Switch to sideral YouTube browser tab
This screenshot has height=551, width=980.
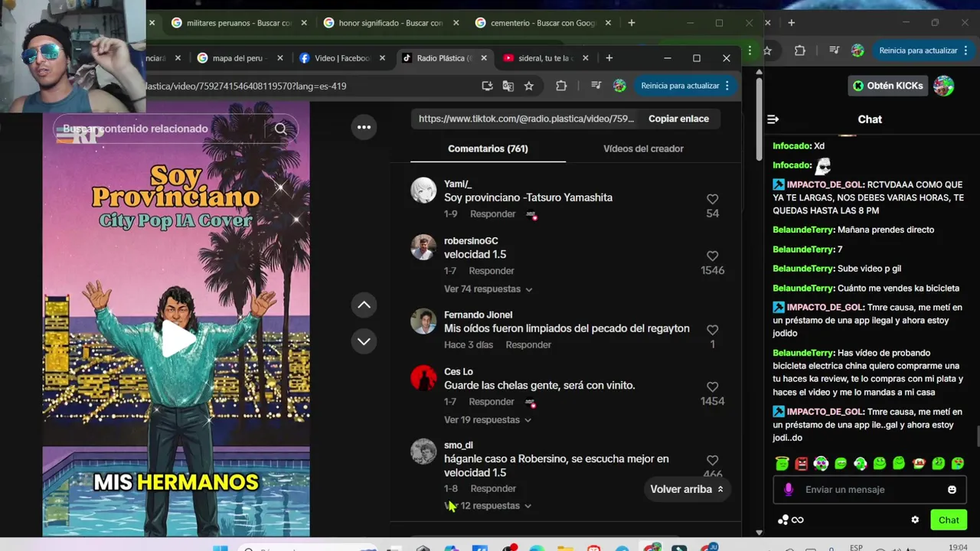544,58
